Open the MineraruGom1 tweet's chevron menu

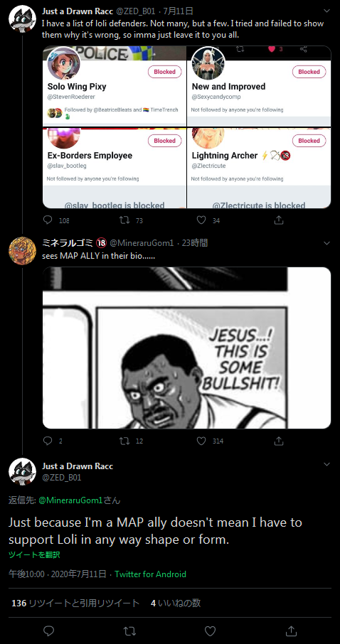click(326, 243)
